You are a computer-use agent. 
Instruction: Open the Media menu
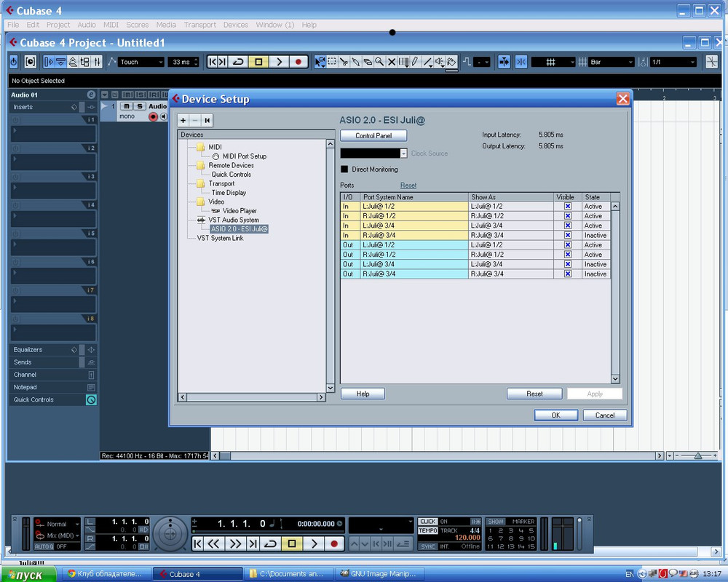coord(166,25)
